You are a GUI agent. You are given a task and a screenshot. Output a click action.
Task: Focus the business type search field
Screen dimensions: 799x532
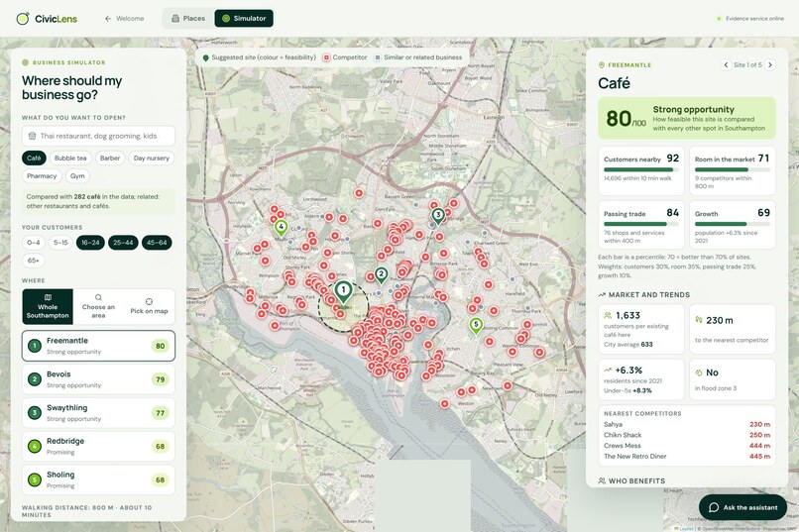pos(98,136)
